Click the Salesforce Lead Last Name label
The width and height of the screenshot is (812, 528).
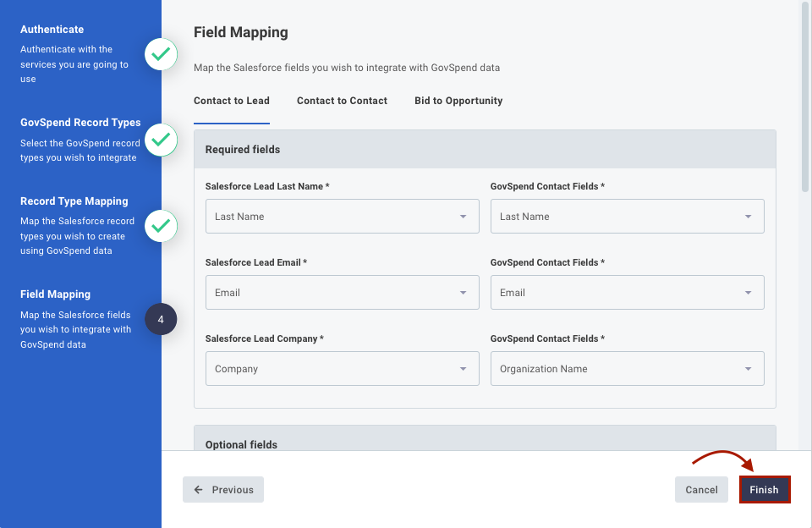[267, 186]
